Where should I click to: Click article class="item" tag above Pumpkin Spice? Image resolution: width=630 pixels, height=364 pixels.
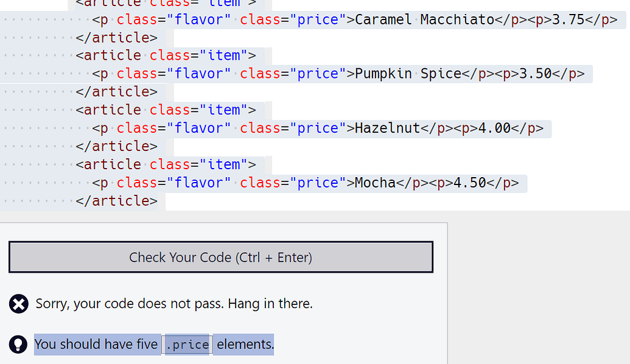coord(166,55)
